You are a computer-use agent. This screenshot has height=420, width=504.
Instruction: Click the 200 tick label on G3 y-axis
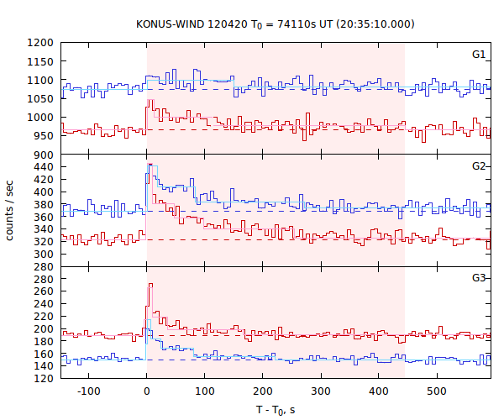coord(44,328)
